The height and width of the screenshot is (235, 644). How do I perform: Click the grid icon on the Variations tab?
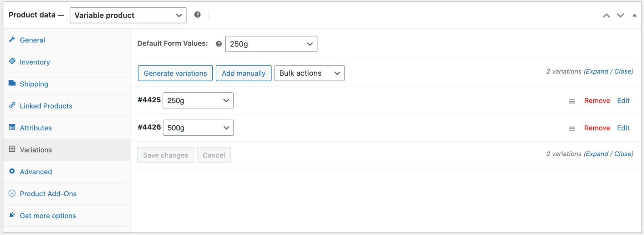(x=12, y=150)
